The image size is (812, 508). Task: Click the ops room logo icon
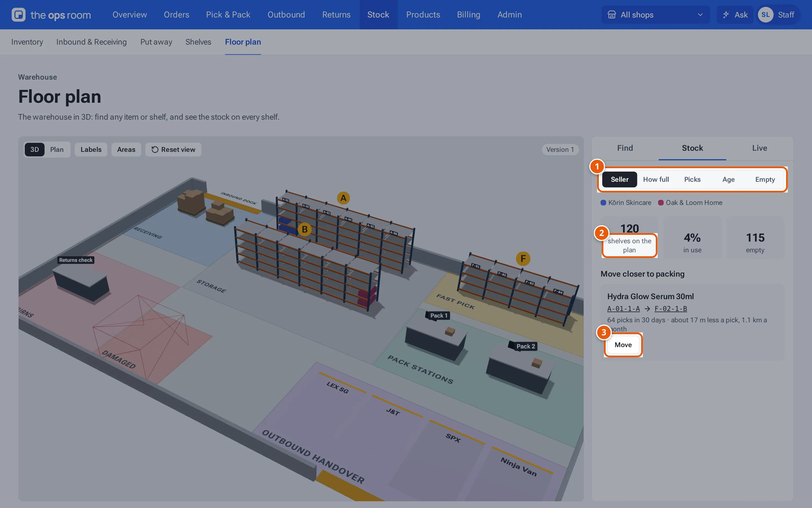coord(18,15)
